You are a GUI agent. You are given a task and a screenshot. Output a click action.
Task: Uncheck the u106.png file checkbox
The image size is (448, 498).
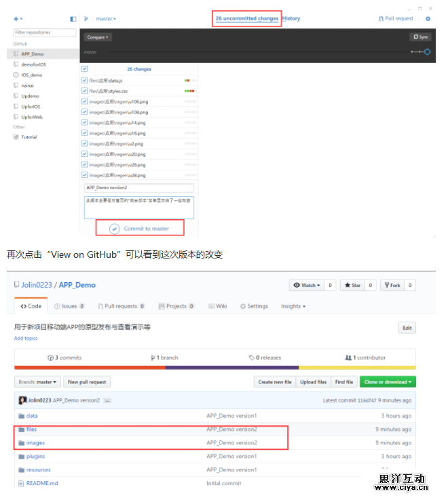(x=85, y=101)
